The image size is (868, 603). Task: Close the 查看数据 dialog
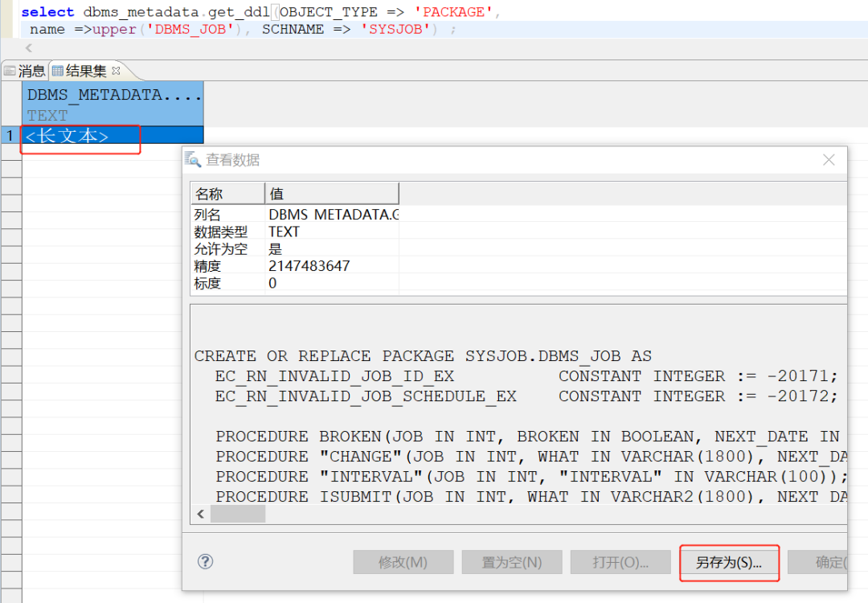829,160
